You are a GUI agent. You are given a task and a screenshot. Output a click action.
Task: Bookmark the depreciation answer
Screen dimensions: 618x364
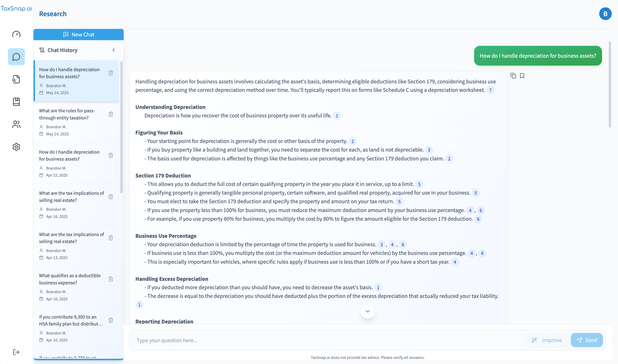point(522,76)
